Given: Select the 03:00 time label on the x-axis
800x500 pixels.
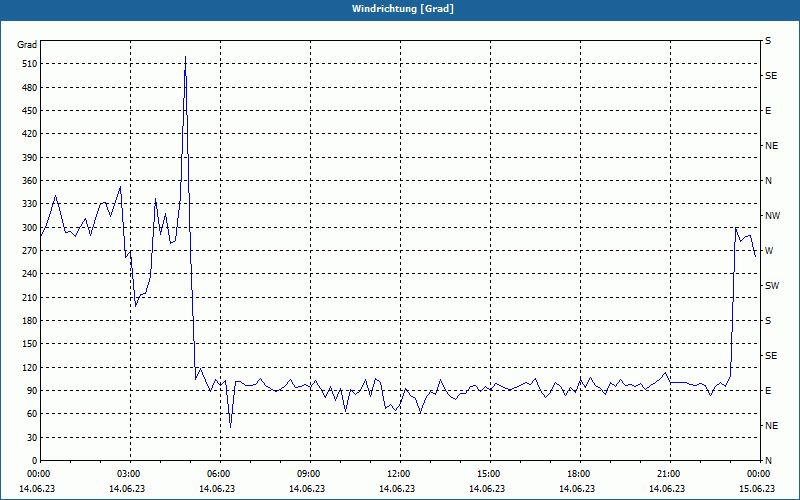Looking at the screenshot, I should [x=129, y=474].
